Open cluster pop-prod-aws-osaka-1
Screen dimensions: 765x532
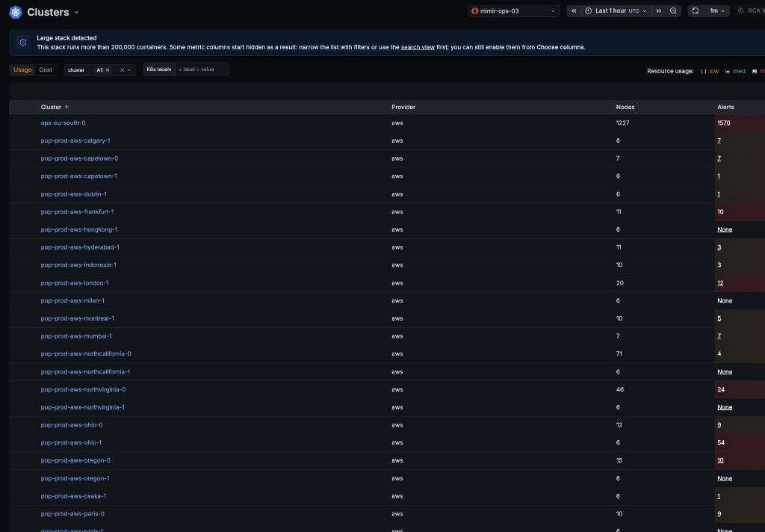pyautogui.click(x=74, y=496)
